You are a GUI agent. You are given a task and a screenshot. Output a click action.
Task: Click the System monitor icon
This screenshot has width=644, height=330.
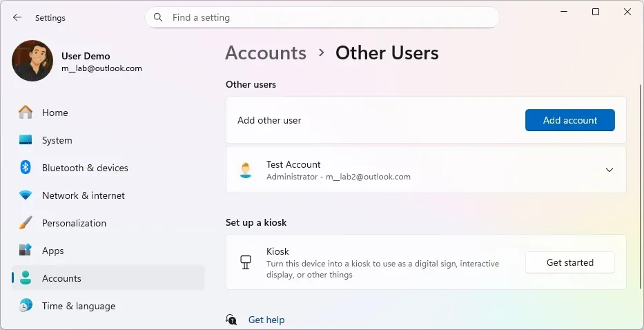26,139
